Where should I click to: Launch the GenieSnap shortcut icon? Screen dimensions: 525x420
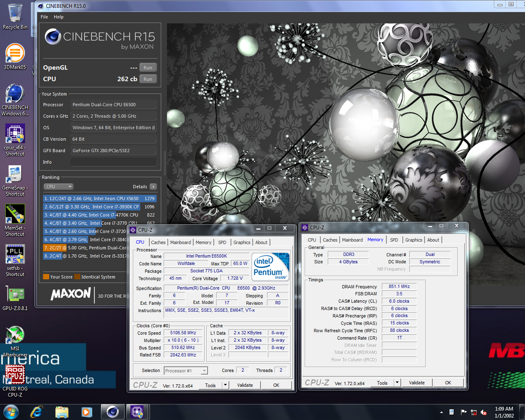click(15, 180)
